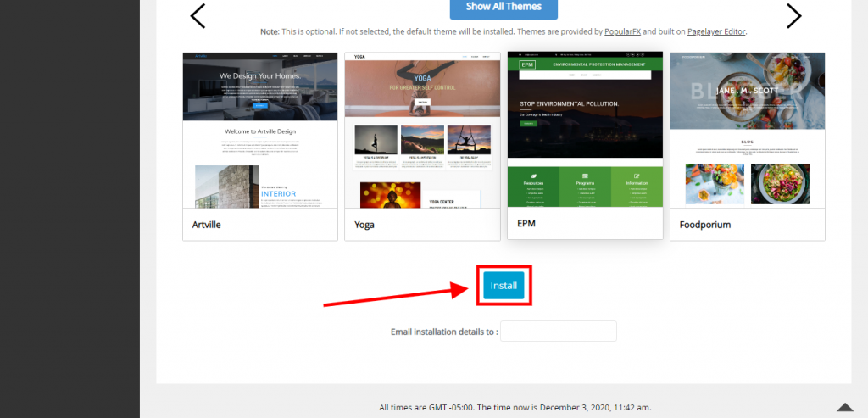Click the Artville theme name
This screenshot has height=418, width=868.
(x=207, y=225)
